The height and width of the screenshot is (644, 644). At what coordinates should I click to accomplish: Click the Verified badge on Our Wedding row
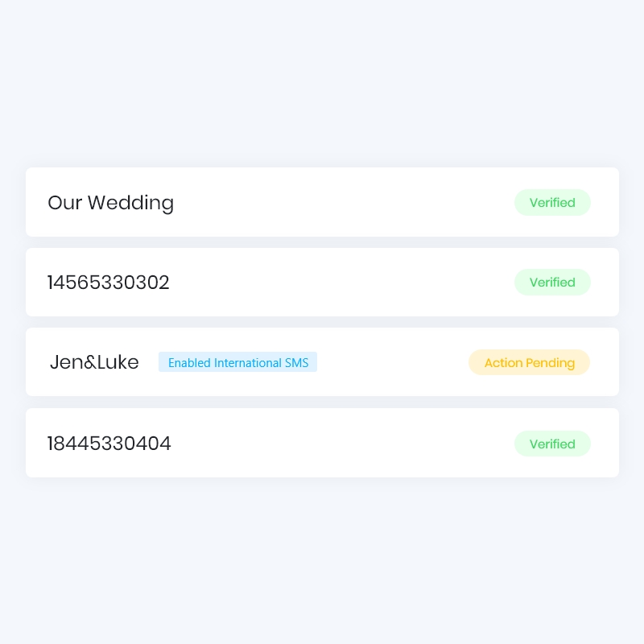tap(552, 203)
